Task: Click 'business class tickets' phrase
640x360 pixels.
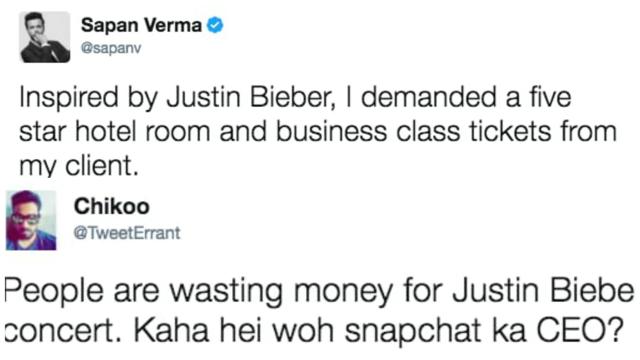Action: click(413, 131)
